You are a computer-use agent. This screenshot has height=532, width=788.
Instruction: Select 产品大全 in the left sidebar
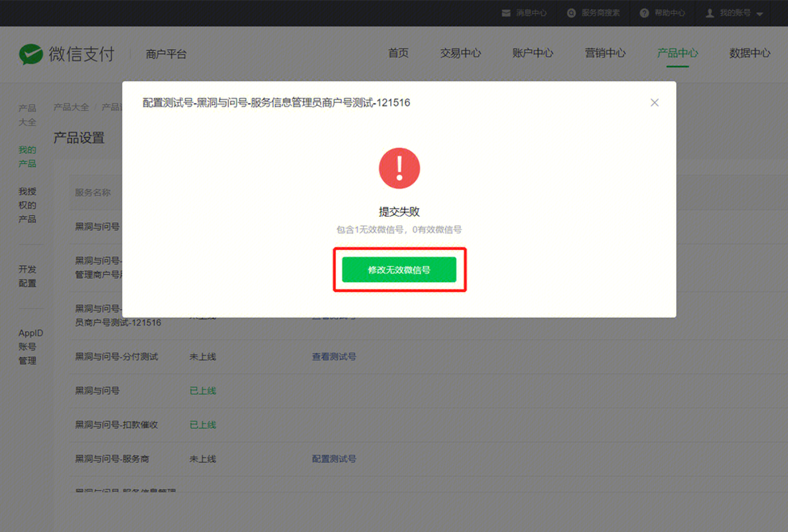[x=27, y=115]
